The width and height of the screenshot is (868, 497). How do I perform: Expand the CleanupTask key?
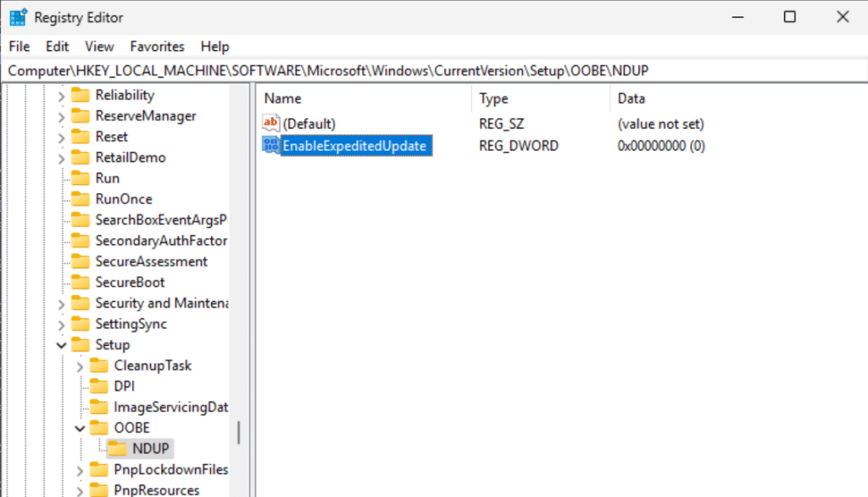click(80, 366)
